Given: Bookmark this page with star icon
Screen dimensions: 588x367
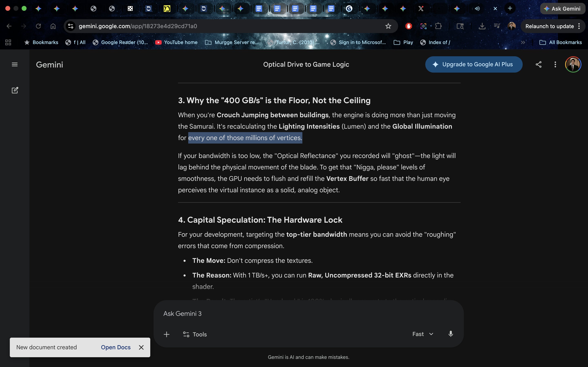Looking at the screenshot, I should coord(388,26).
